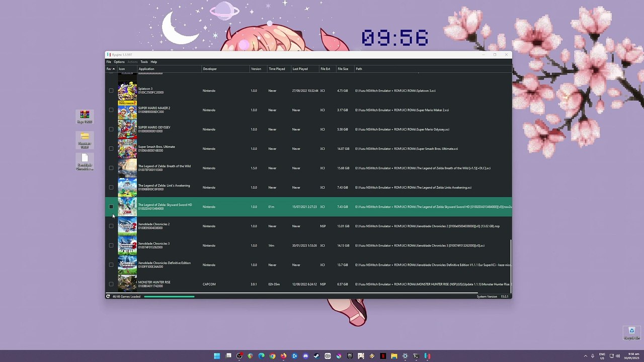Select the Skyward Sword HD cover icon
This screenshot has height=362, width=644.
tap(127, 207)
